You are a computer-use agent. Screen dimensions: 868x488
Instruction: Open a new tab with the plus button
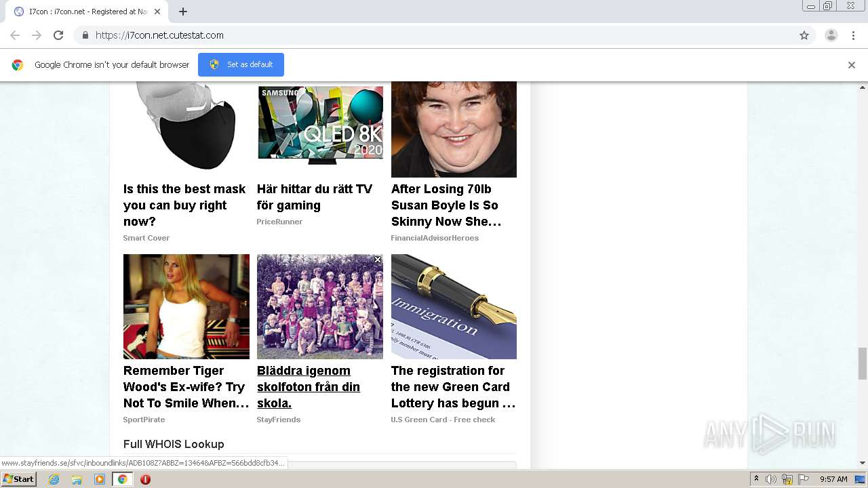click(x=183, y=12)
